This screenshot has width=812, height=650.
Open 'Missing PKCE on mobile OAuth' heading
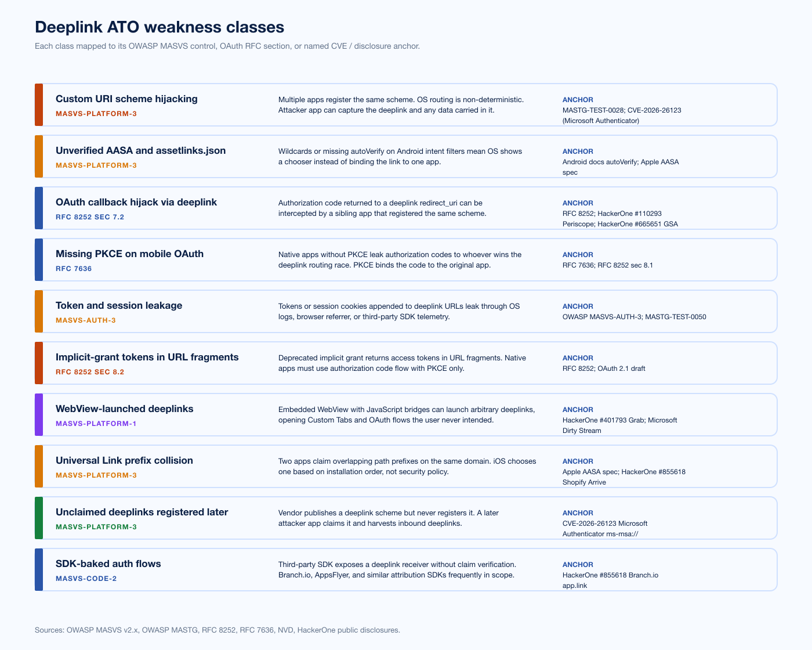pos(129,254)
